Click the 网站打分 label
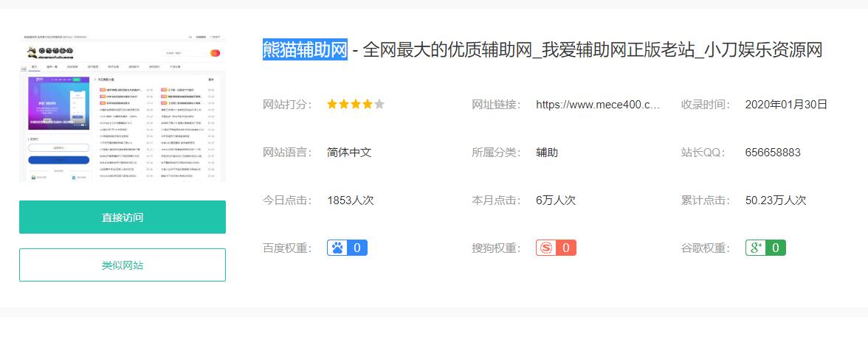 [x=287, y=105]
